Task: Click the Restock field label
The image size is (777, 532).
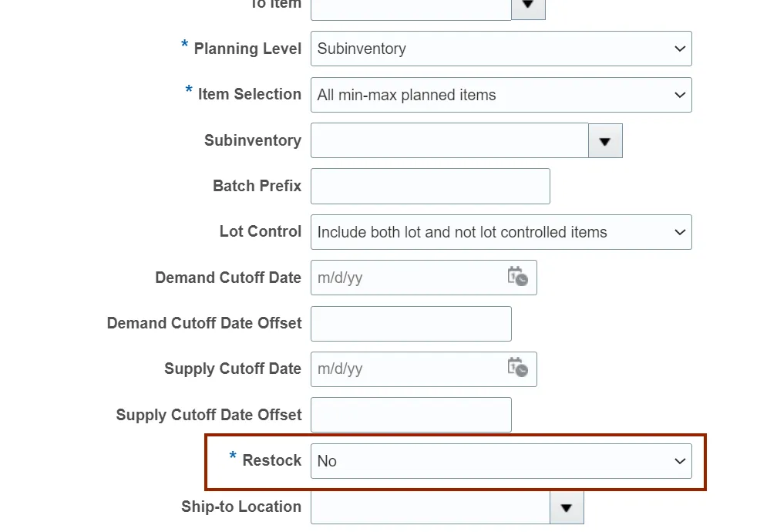Action: pyautogui.click(x=271, y=460)
